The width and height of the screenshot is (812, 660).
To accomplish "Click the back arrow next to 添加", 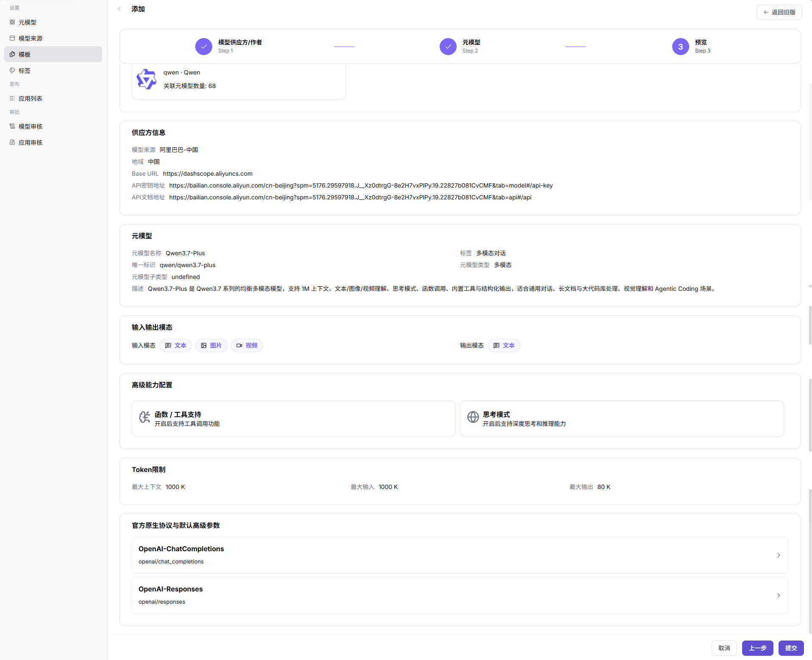I will point(119,9).
